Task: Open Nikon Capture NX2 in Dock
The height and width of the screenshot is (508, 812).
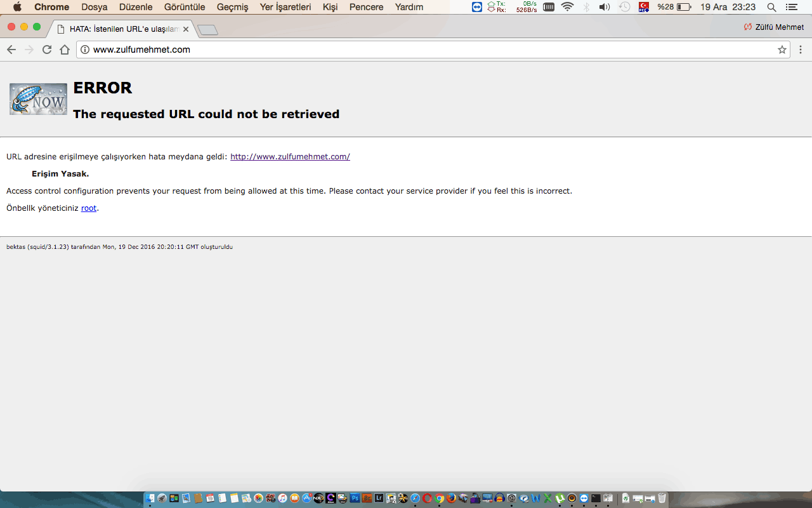Action: click(318, 498)
